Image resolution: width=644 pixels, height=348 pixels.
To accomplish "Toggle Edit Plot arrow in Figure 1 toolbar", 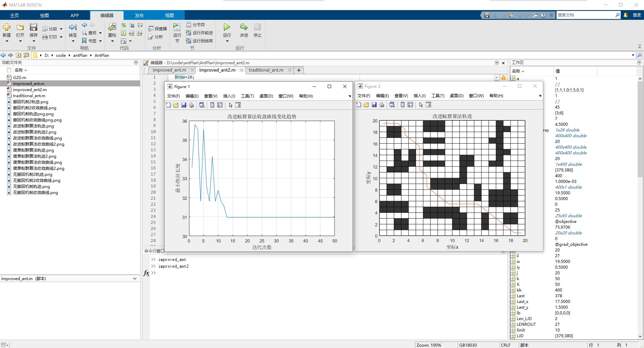I will (x=231, y=105).
